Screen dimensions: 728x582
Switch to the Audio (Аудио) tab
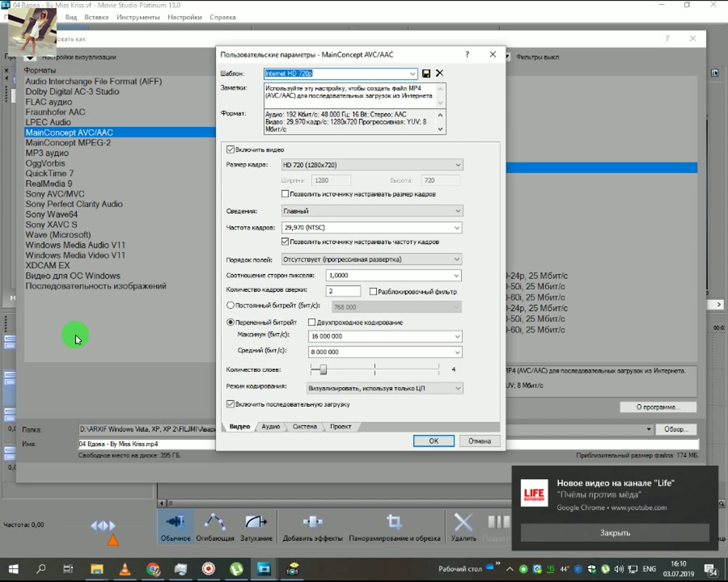click(x=271, y=426)
